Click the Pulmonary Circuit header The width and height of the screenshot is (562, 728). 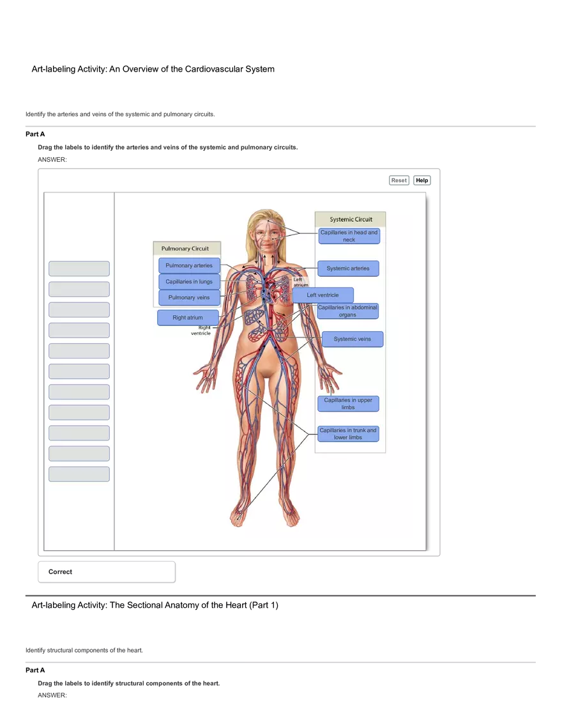click(185, 249)
